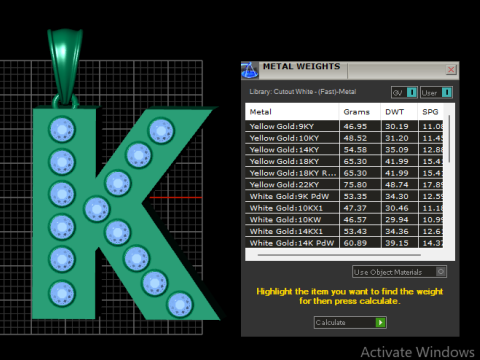480x360 pixels.
Task: Click the 39.15 DWT value
Action: click(x=397, y=243)
